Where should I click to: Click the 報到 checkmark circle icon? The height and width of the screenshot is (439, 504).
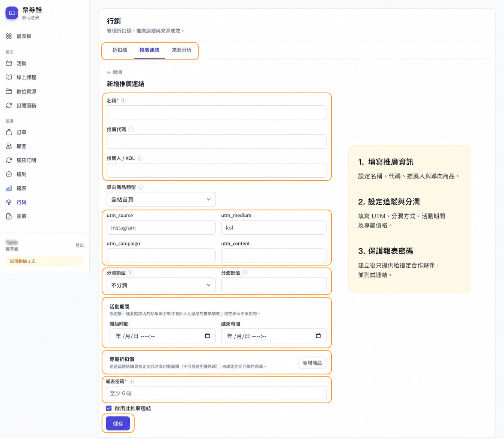[x=9, y=174]
